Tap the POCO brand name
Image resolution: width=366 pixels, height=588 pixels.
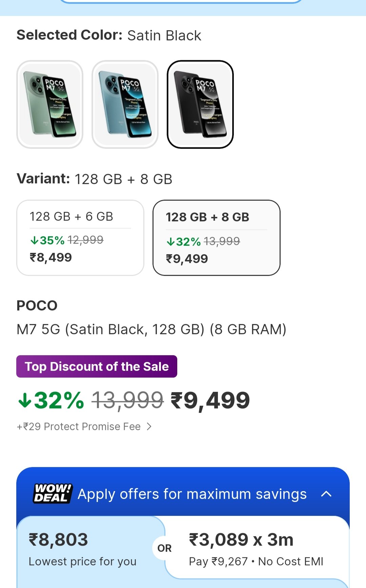click(x=37, y=305)
